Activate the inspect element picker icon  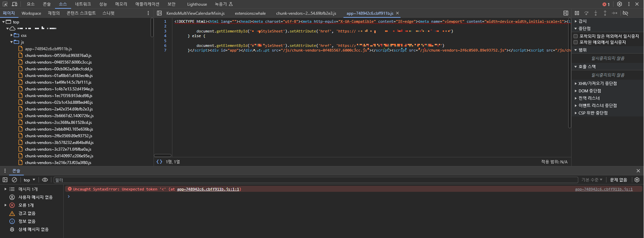coord(5,4)
